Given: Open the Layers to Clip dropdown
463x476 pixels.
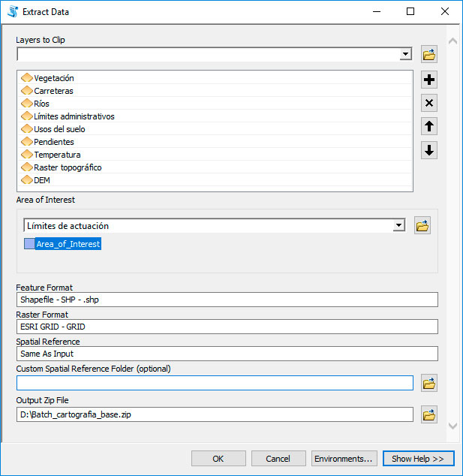Looking at the screenshot, I should [x=405, y=54].
